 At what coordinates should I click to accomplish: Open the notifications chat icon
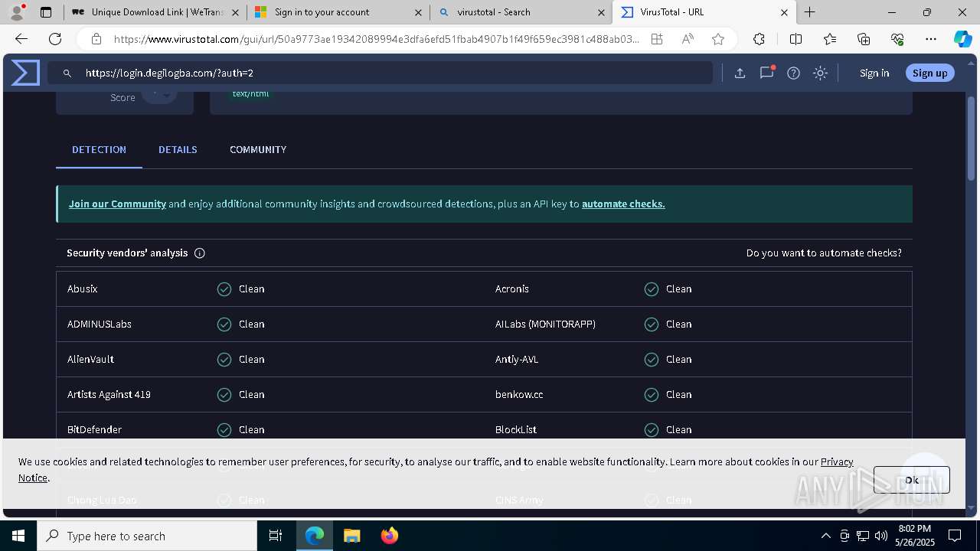766,73
